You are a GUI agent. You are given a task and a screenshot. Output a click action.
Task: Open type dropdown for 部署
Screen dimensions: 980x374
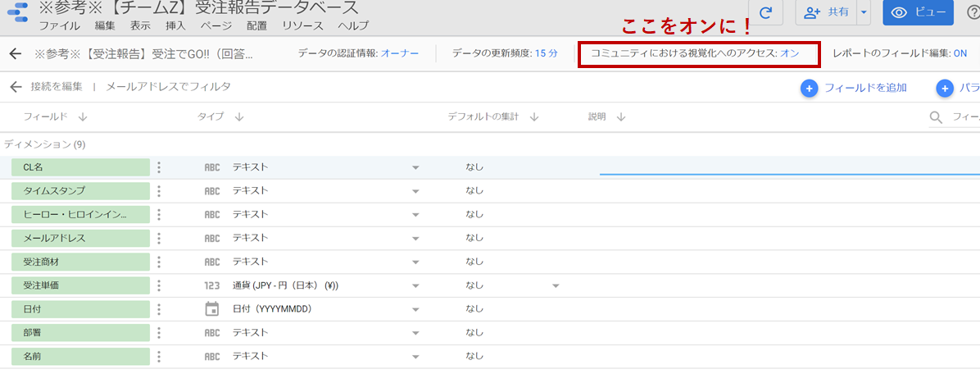(x=415, y=333)
